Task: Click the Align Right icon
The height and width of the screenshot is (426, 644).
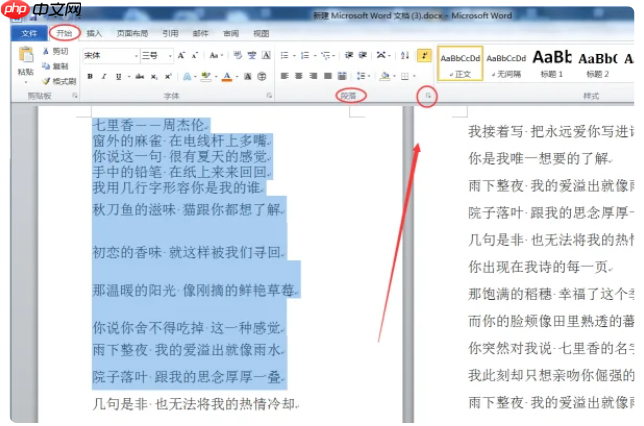Action: point(313,76)
